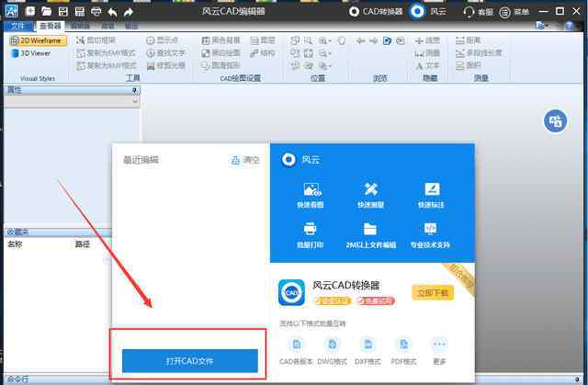Switch to 3D Viewer visual style
588x385 pixels.
point(30,53)
